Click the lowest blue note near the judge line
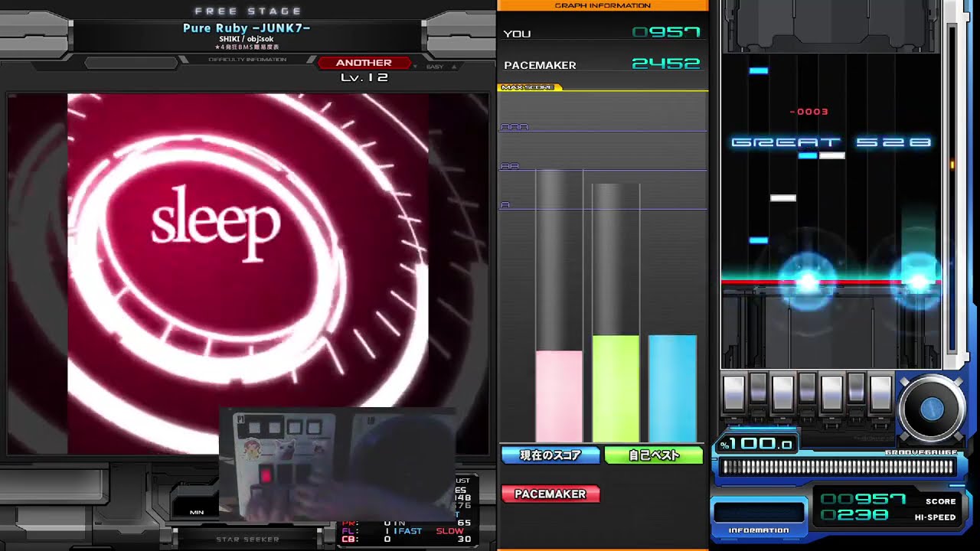Viewport: 980px width, 551px height. [x=758, y=240]
